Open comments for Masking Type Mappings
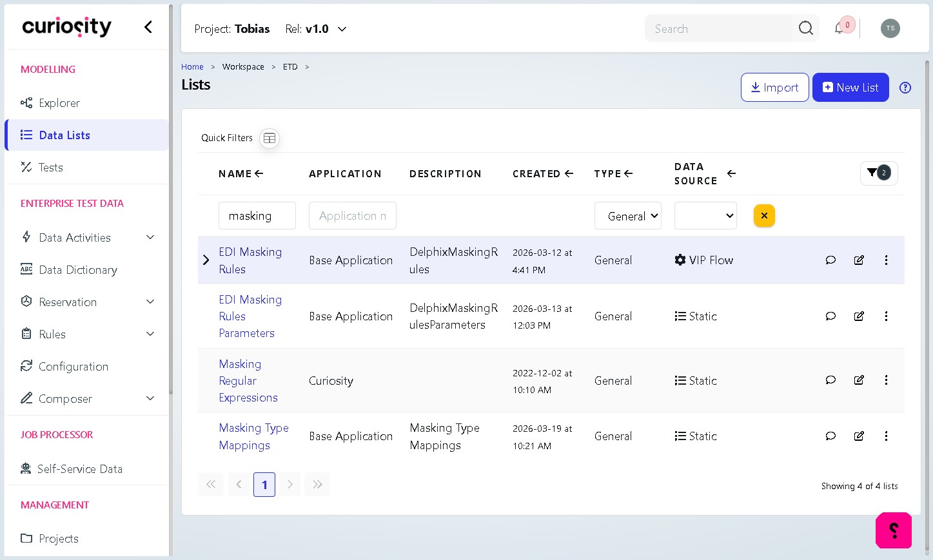Screen dimensions: 933x560 (x=830, y=436)
